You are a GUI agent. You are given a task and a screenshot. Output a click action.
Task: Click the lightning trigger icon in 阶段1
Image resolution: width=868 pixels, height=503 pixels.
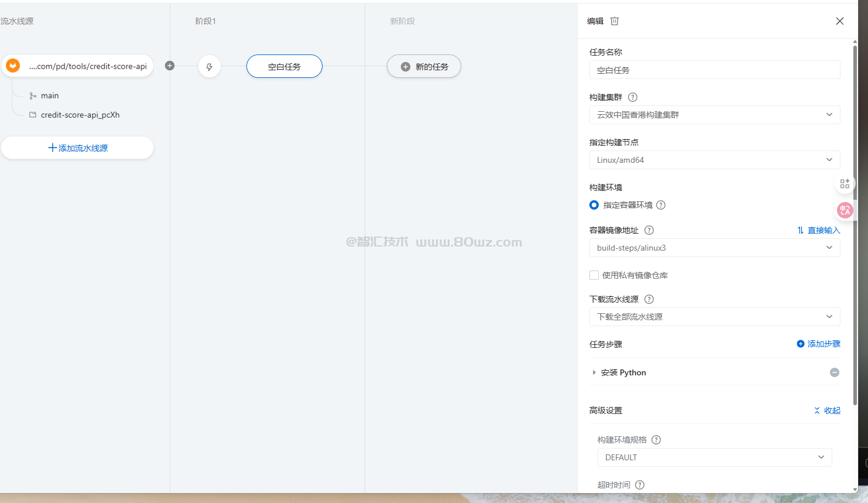(210, 67)
